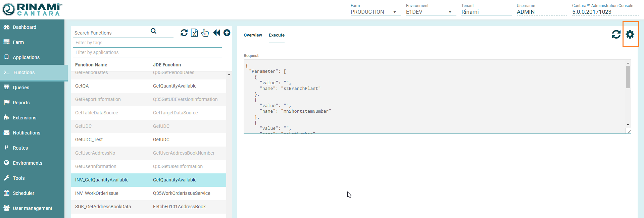Click the Filter by tags field
644x218 pixels.
point(147,43)
